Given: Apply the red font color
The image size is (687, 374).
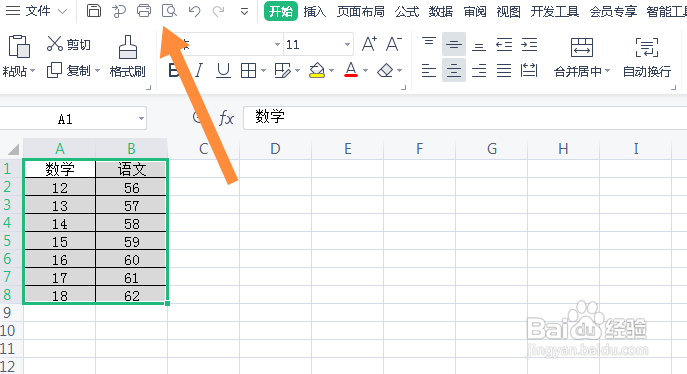Looking at the screenshot, I should [x=351, y=70].
